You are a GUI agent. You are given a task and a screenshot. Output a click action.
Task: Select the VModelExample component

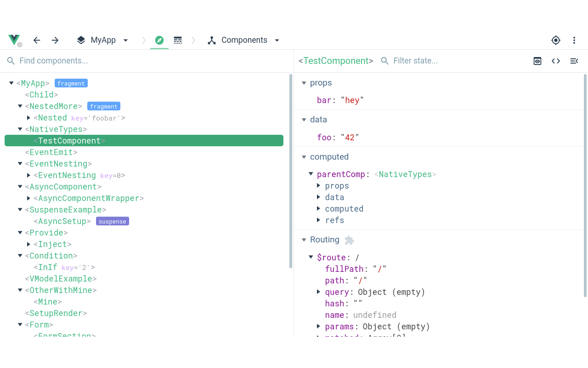click(61, 279)
